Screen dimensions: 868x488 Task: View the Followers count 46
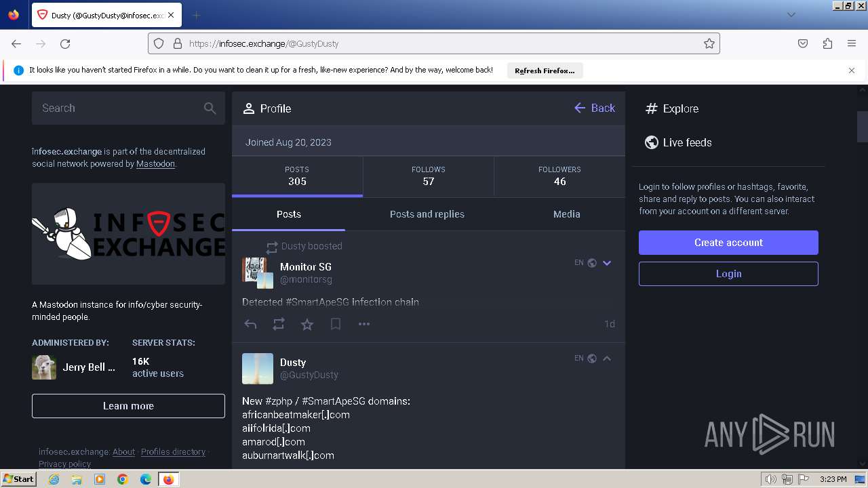[x=559, y=176]
